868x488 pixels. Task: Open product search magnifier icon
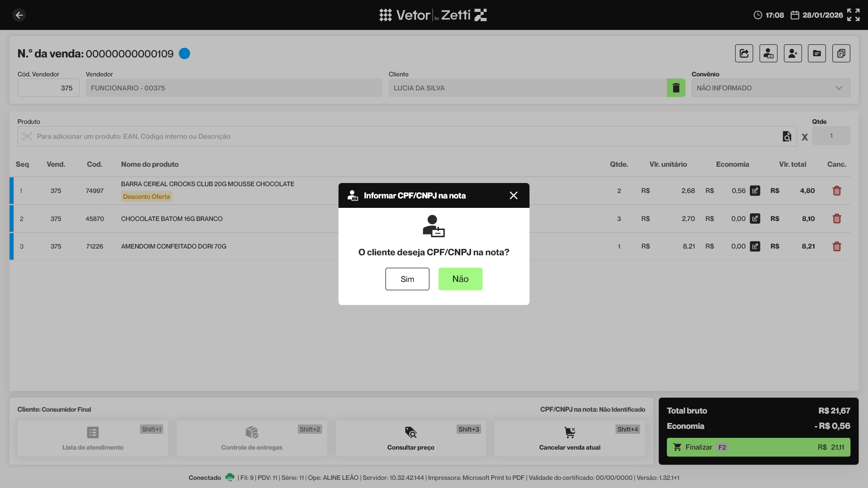tap(787, 136)
